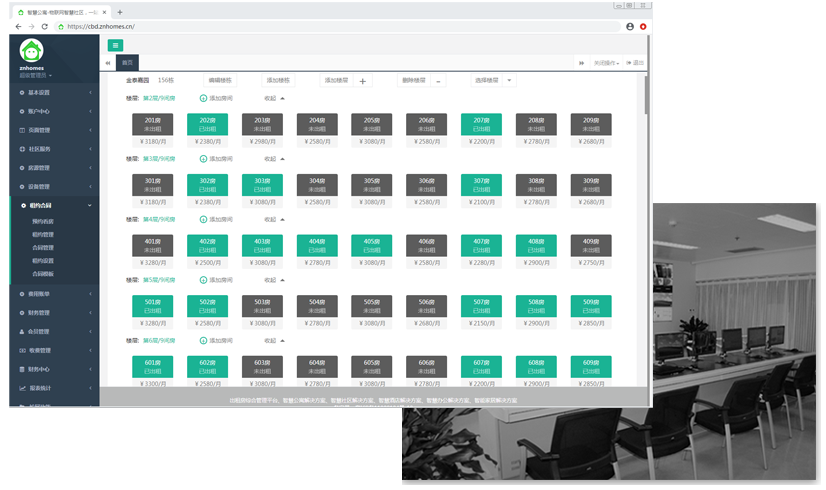Click the plus icon beside 添加楼层
The width and height of the screenshot is (826, 490).
pos(363,81)
